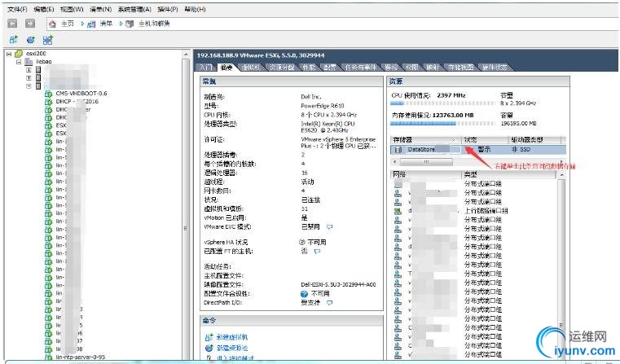Click the 上行链路端口组 network row icon
620x364 pixels.
pos(398,211)
